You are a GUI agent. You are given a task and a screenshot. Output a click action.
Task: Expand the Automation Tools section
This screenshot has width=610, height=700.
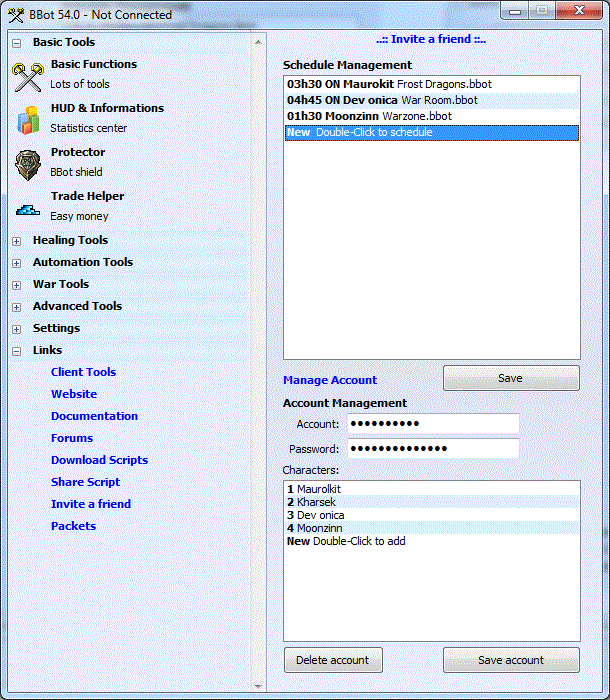pos(16,263)
